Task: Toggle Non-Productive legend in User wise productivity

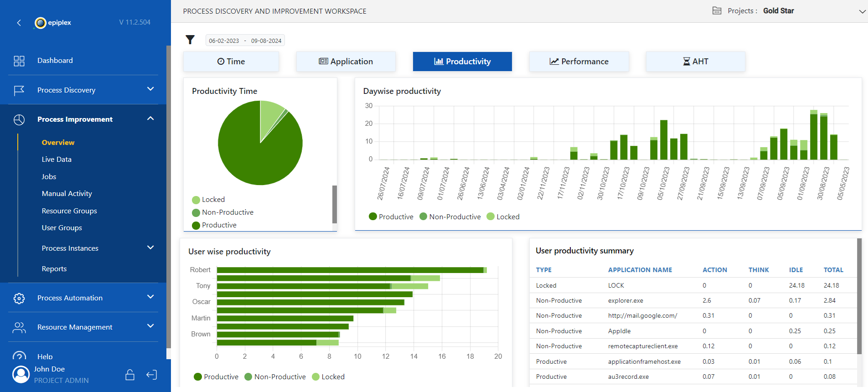Action: click(275, 377)
